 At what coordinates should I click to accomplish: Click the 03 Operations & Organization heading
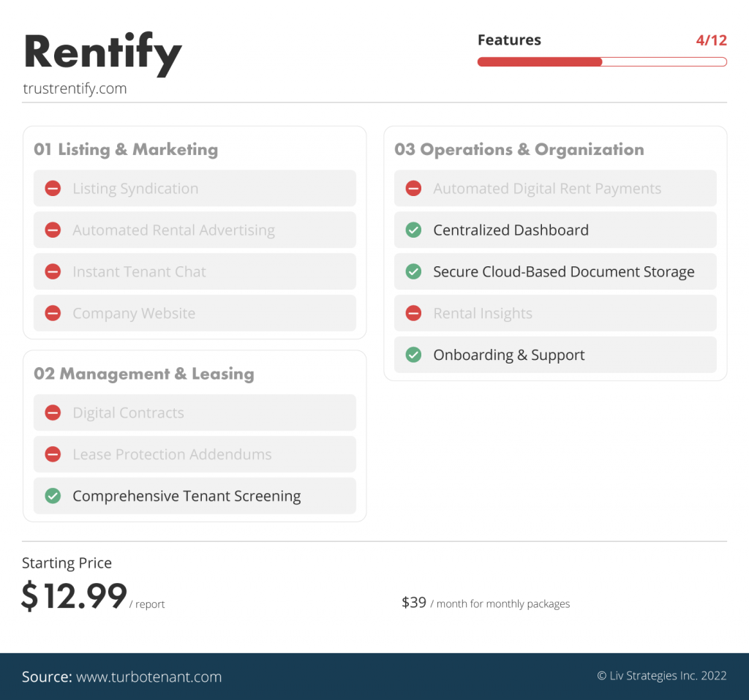(x=519, y=149)
